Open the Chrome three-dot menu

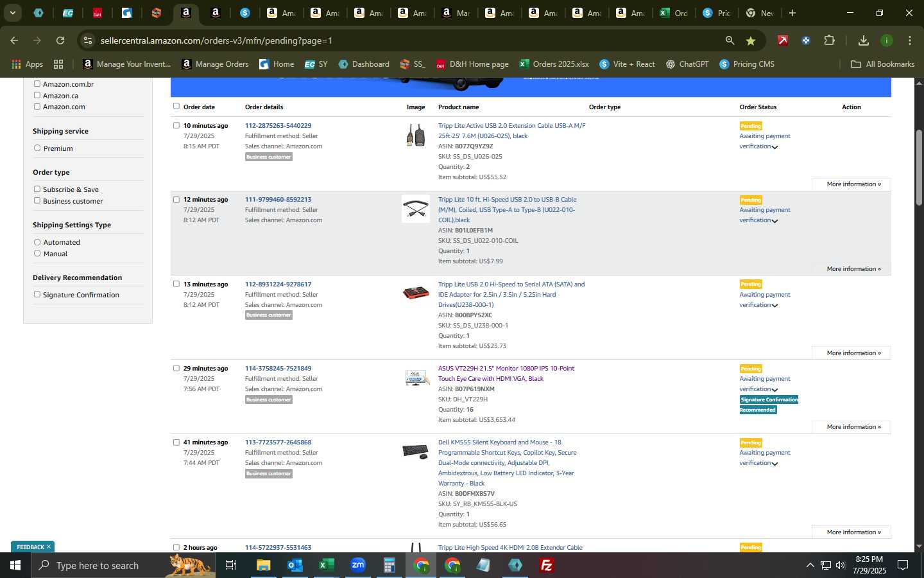point(909,40)
